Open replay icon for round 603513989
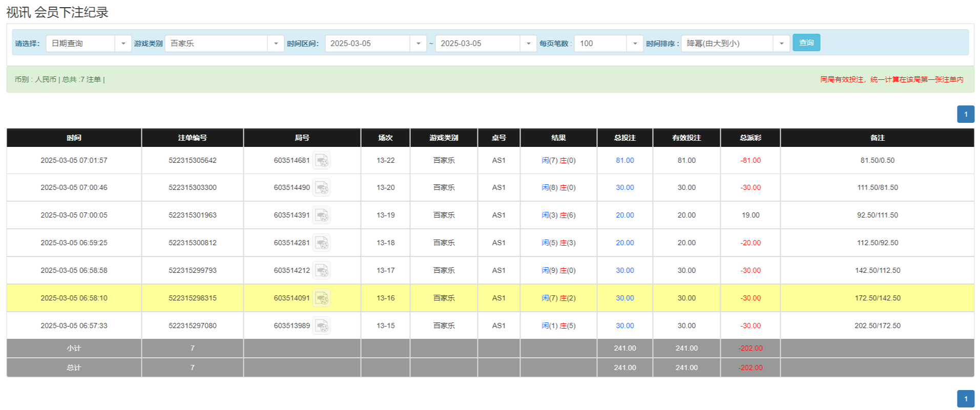Viewport: 980px width, 410px height. coord(322,326)
